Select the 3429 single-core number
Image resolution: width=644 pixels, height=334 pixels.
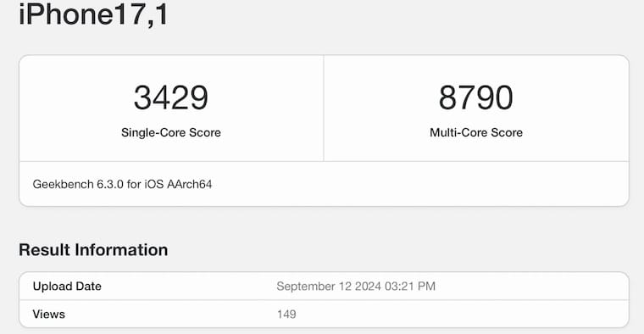(171, 97)
